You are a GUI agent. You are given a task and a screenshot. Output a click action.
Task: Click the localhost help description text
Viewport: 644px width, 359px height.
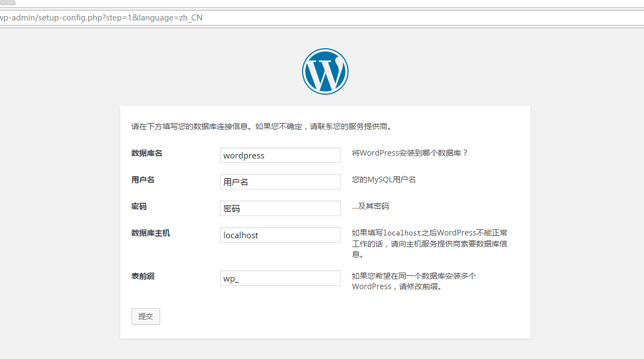(429, 244)
